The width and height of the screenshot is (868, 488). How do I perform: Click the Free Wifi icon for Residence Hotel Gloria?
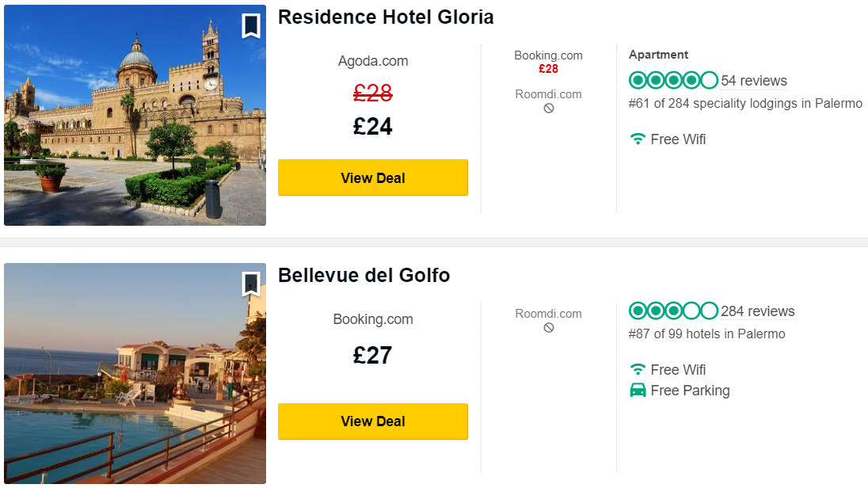pyautogui.click(x=638, y=139)
